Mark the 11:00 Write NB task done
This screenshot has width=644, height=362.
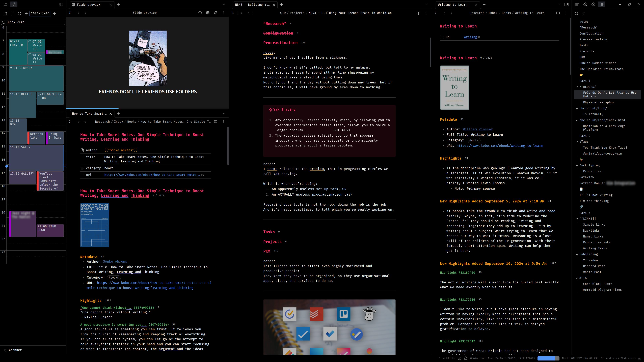(39, 94)
